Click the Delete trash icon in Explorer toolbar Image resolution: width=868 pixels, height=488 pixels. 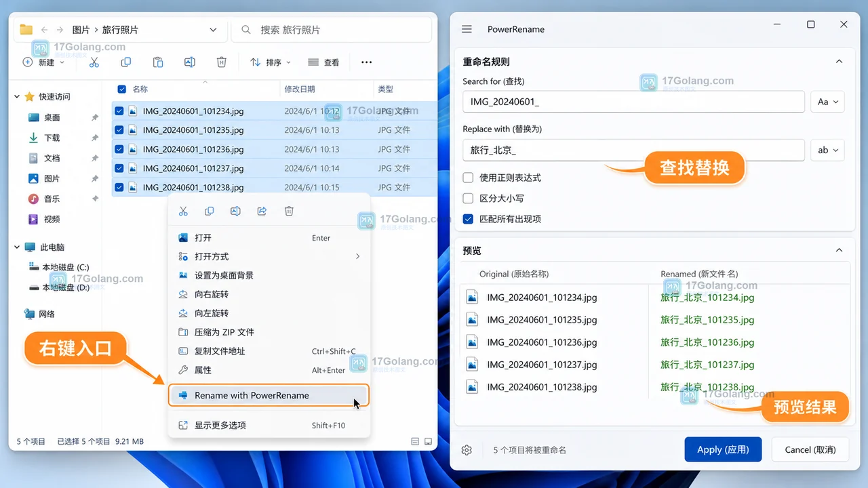(x=221, y=62)
